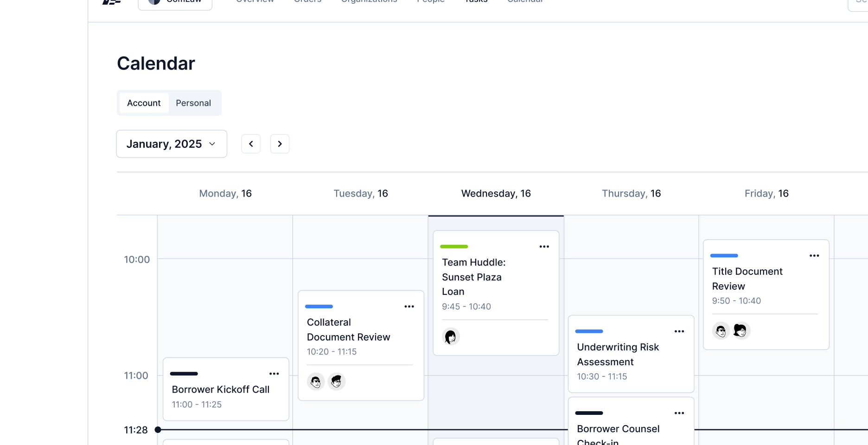868x445 pixels.
Task: Click the blue label on Title Document Review
Action: coord(724,256)
